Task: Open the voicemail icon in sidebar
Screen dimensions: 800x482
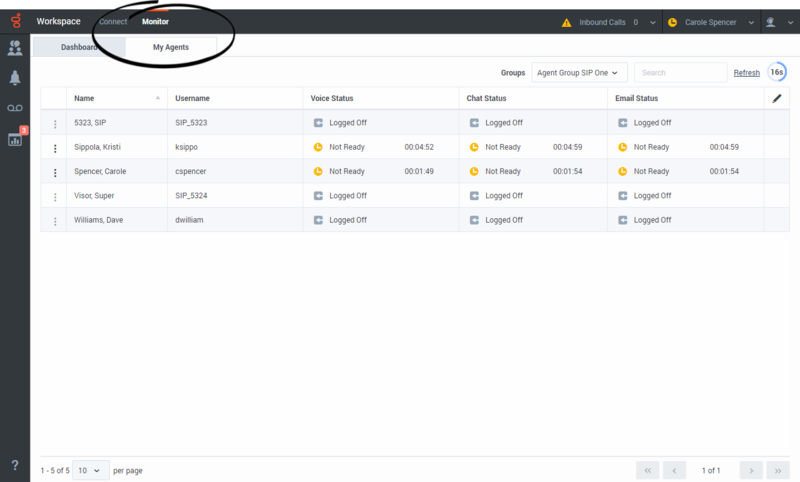Action: pyautogui.click(x=15, y=108)
